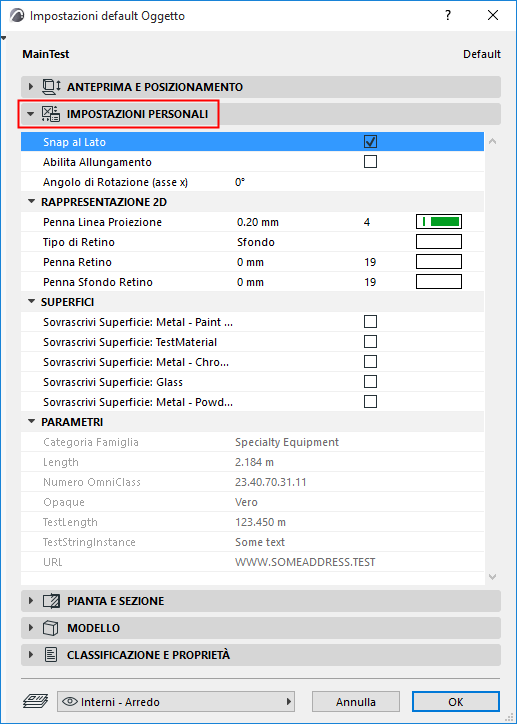Open the Tipo di Retino fill swatch
Screen dimensions: 517x724
439,242
